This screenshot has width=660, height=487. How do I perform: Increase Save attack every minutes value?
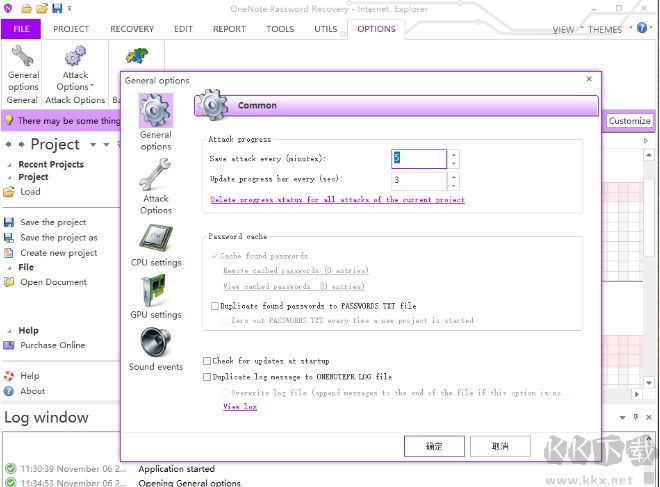point(453,154)
